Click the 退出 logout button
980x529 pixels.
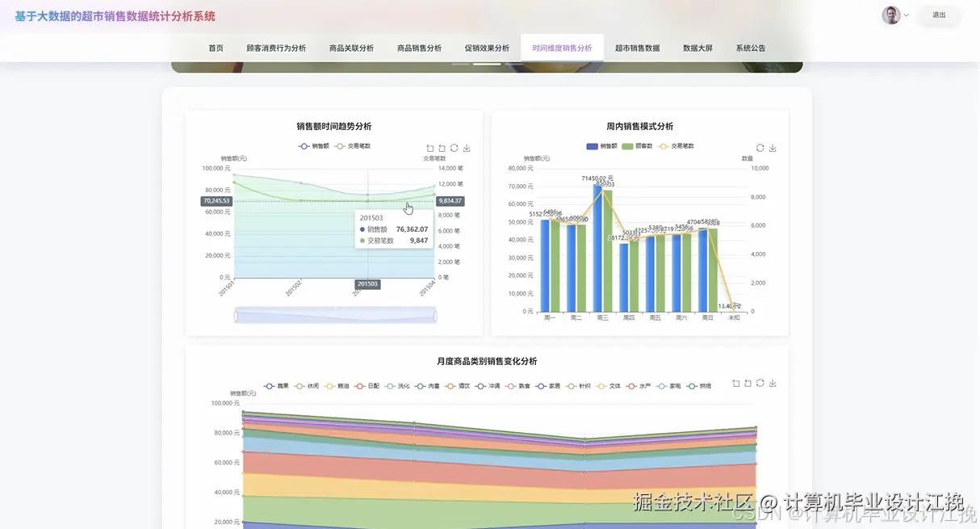(939, 15)
